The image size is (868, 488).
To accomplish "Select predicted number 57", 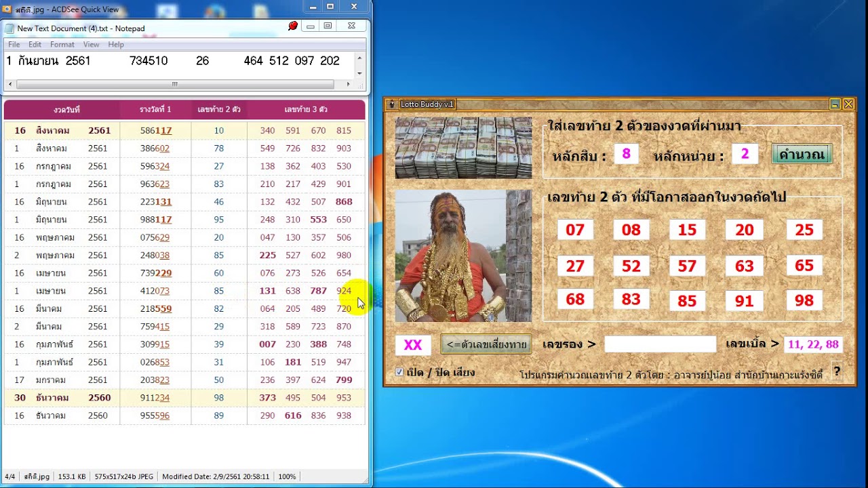I will click(x=687, y=266).
